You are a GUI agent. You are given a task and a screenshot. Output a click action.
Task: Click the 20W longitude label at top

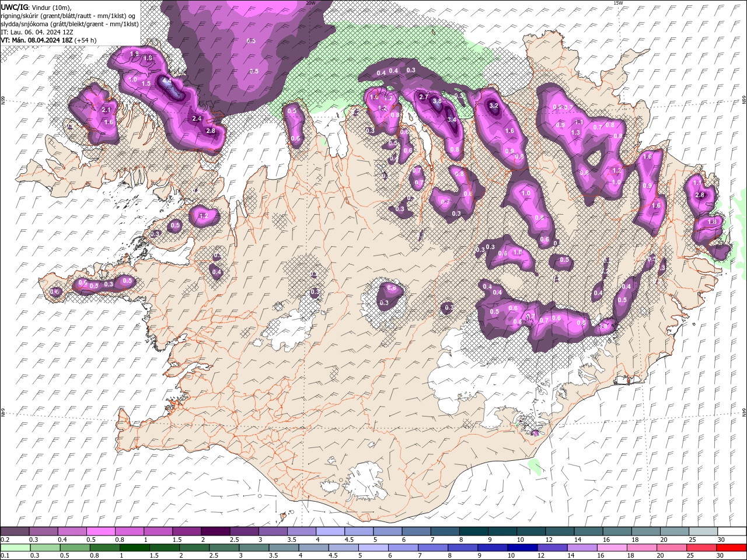pos(310,3)
